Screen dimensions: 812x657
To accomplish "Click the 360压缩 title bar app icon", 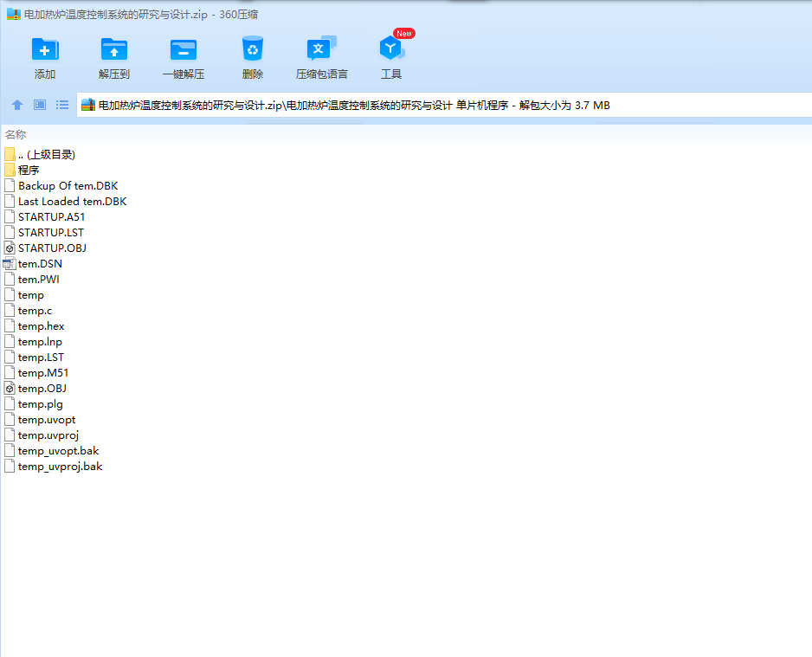I will click(14, 15).
